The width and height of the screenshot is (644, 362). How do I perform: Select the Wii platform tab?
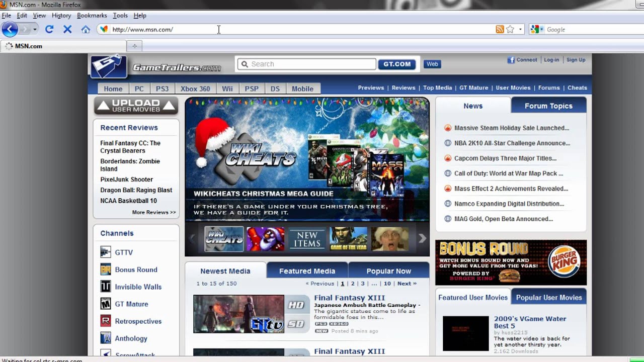[x=227, y=88]
